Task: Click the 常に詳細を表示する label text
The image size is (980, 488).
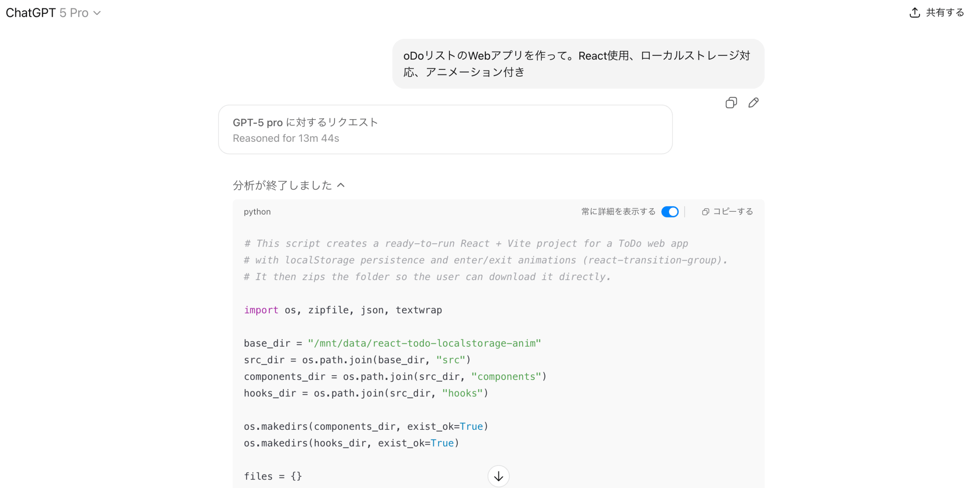Action: coord(618,212)
